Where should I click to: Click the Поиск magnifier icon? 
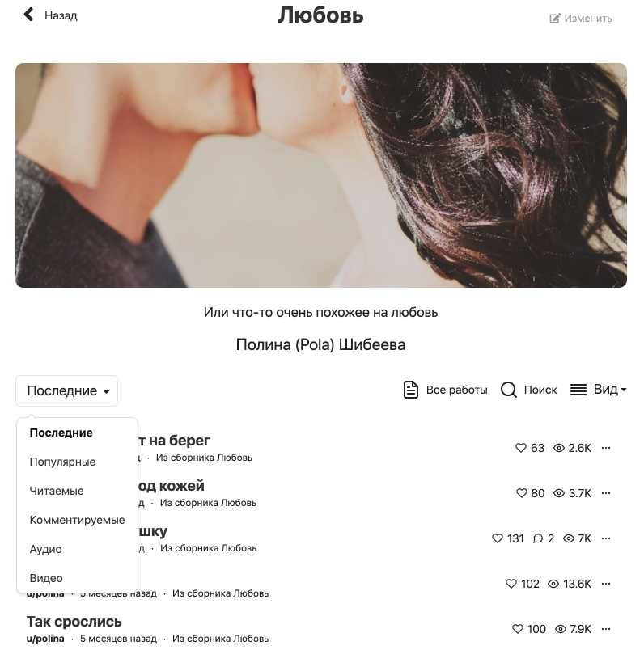coord(508,390)
